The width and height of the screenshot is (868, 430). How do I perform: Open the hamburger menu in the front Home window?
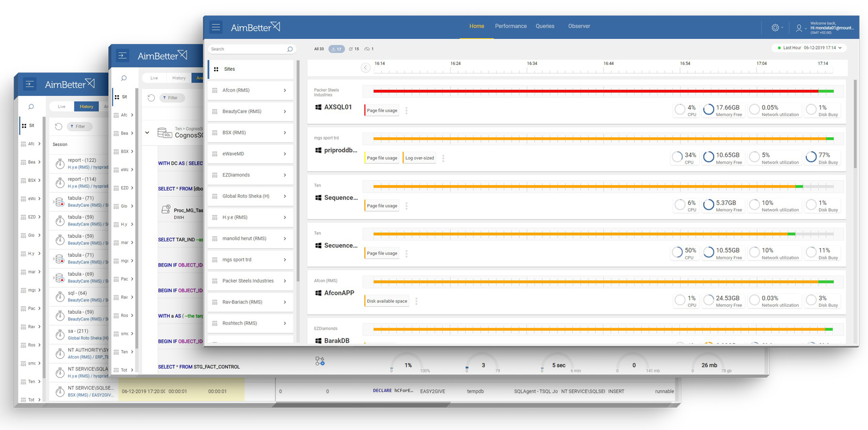coord(216,27)
